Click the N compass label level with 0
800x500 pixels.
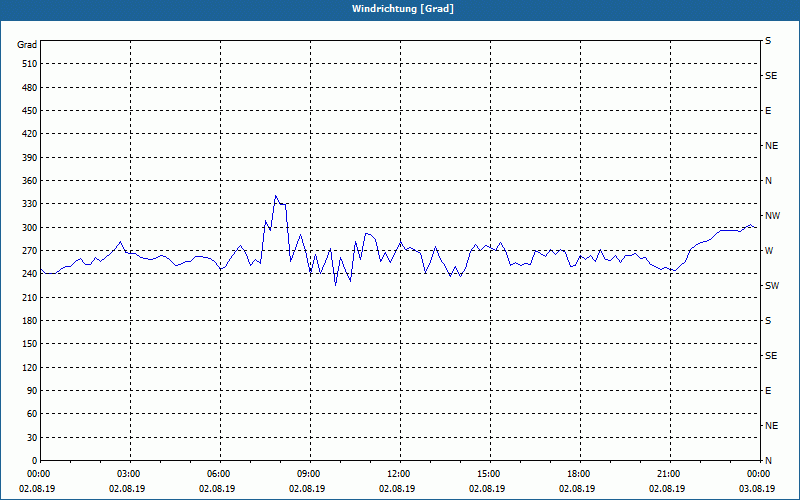coord(768,461)
